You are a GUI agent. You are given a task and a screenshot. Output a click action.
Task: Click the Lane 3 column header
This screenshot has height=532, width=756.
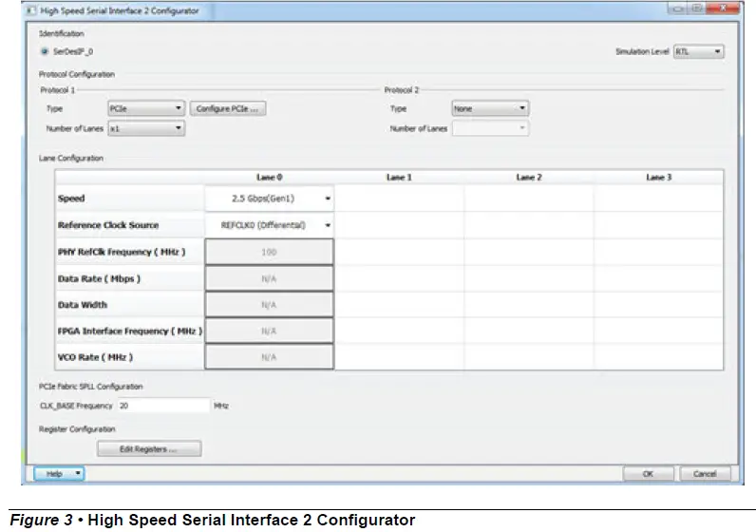coord(658,178)
